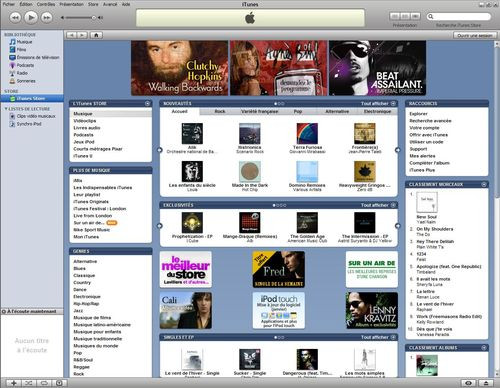Select the Electronique tab
Viewport: 500px width, 388px height.
pyautogui.click(x=377, y=111)
